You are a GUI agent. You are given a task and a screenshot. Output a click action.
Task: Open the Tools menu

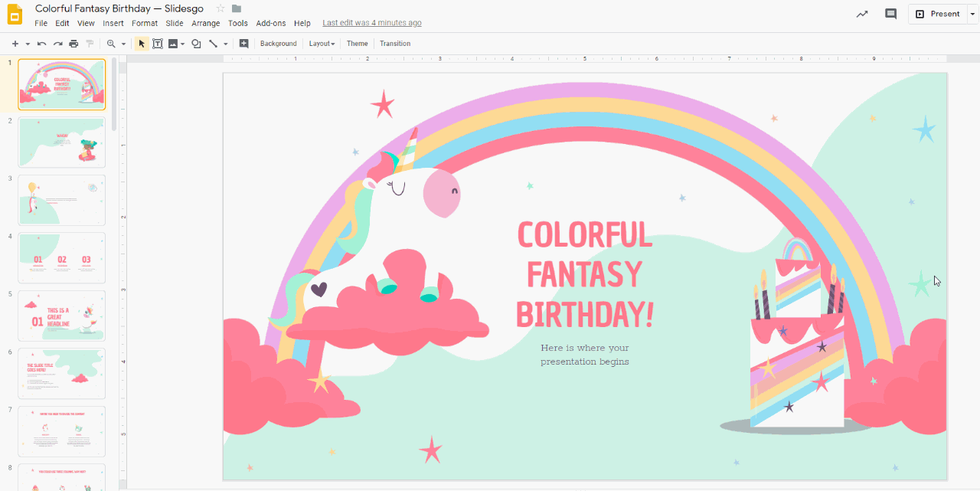(238, 23)
